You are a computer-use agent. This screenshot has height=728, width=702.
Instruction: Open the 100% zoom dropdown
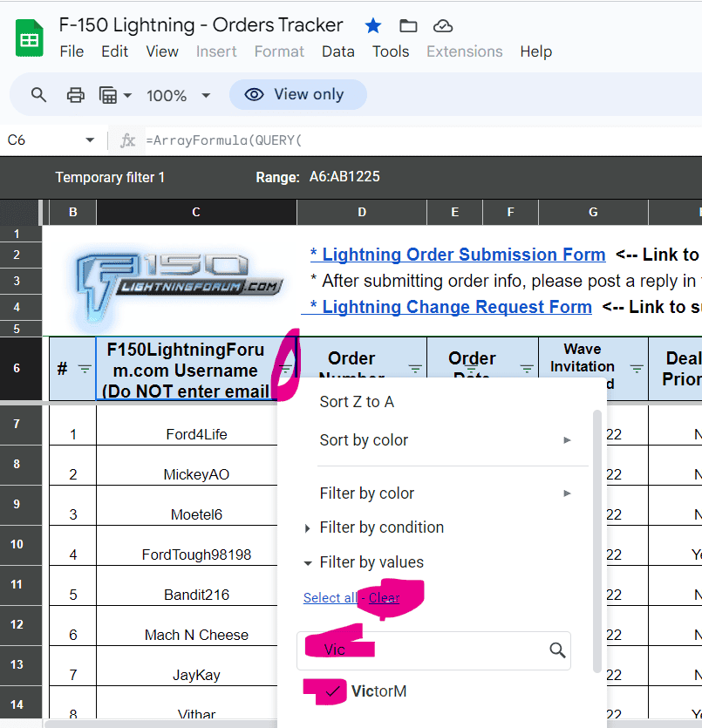coord(178,95)
